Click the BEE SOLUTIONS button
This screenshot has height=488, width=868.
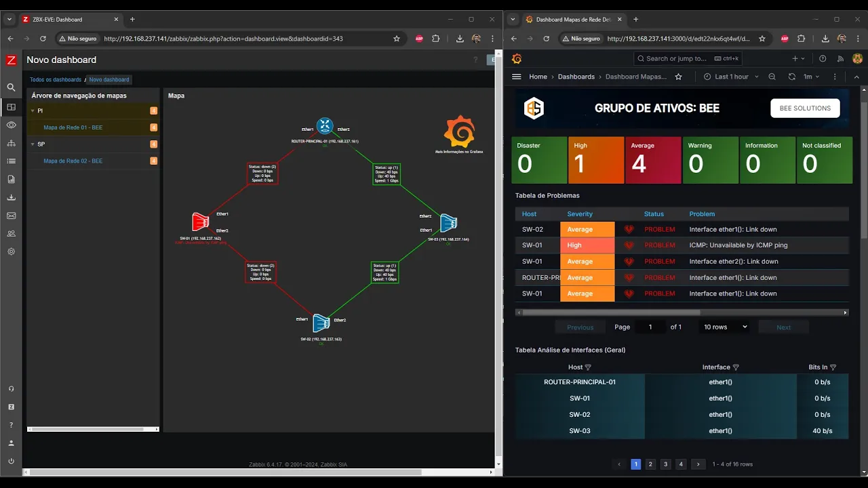coord(805,108)
